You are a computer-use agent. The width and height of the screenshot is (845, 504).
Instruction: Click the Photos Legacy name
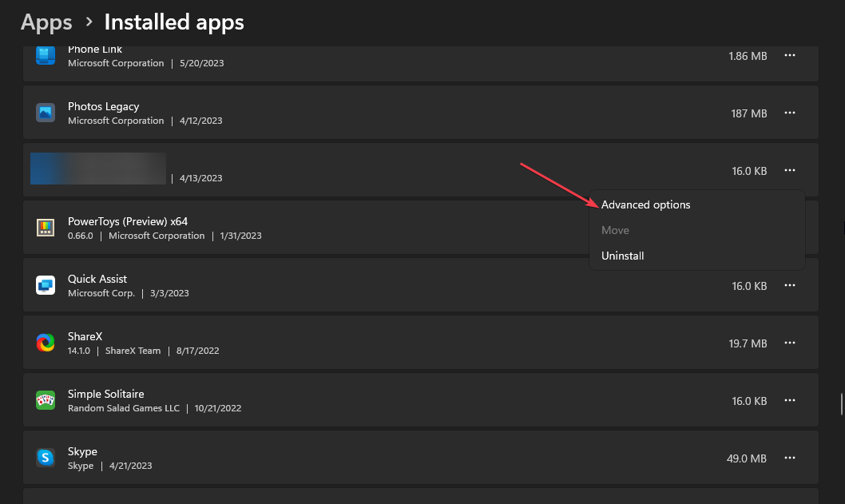tap(104, 106)
